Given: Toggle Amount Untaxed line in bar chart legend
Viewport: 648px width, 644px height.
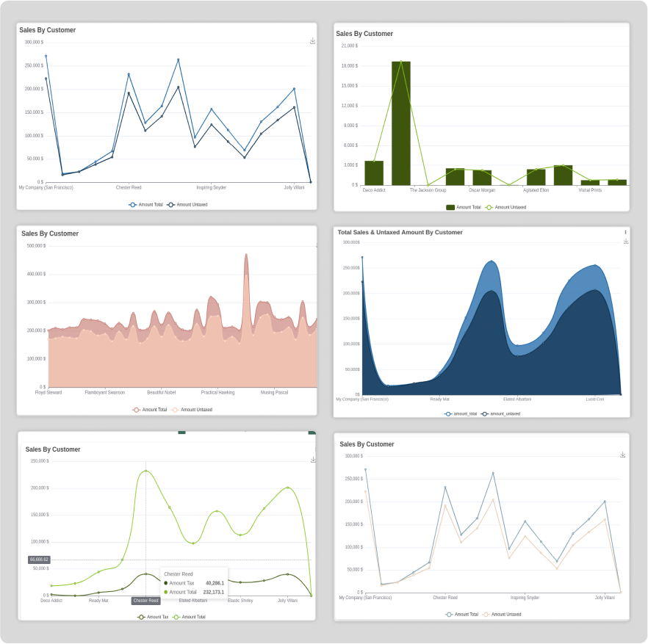Looking at the screenshot, I should click(505, 207).
